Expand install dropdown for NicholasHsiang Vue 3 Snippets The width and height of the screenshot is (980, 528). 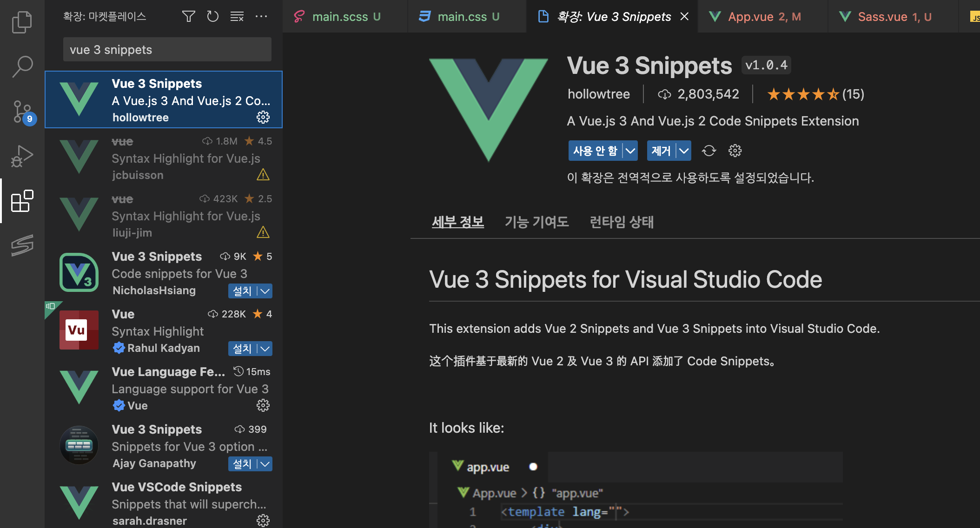point(265,291)
